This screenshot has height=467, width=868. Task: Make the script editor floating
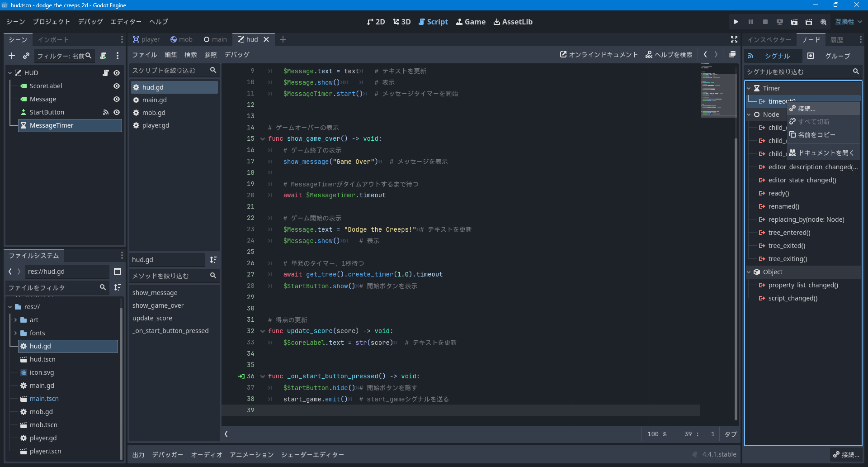coord(732,55)
